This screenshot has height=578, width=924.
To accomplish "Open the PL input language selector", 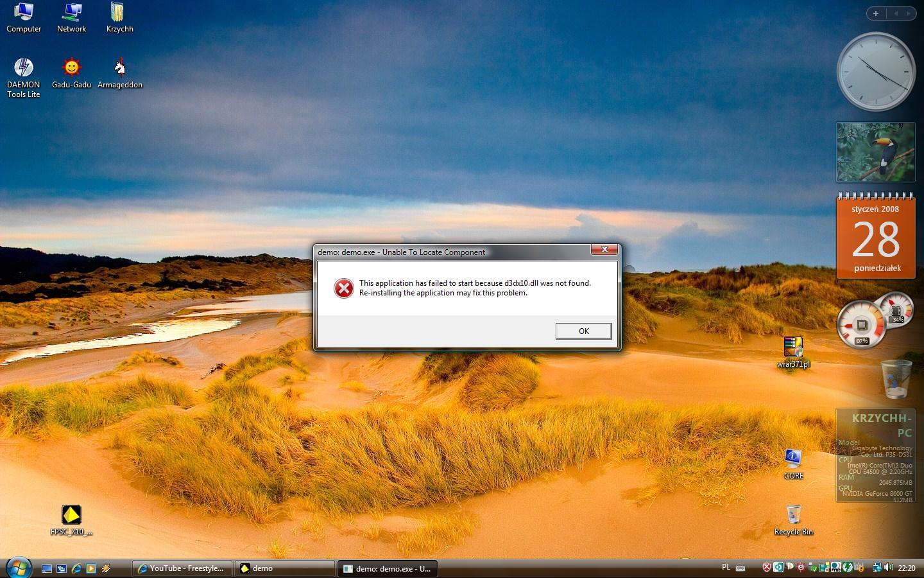I will click(726, 567).
